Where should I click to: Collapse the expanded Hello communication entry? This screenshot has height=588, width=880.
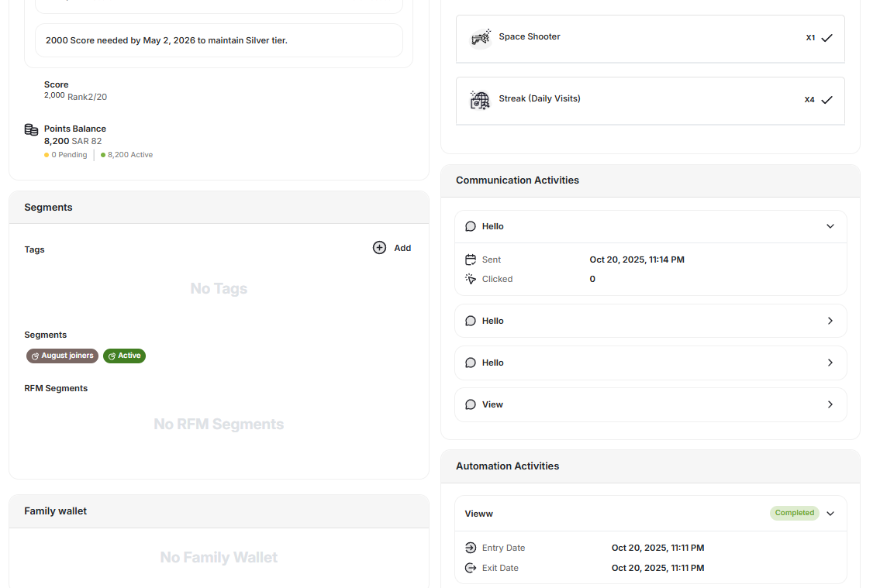tap(830, 225)
